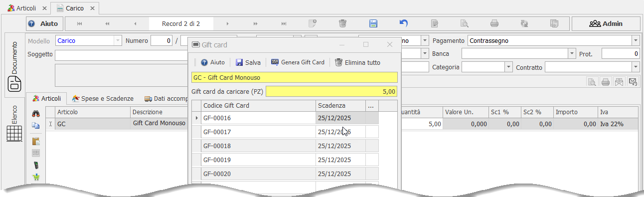
Task: Click the printer icon in main toolbar
Action: coord(494,23)
